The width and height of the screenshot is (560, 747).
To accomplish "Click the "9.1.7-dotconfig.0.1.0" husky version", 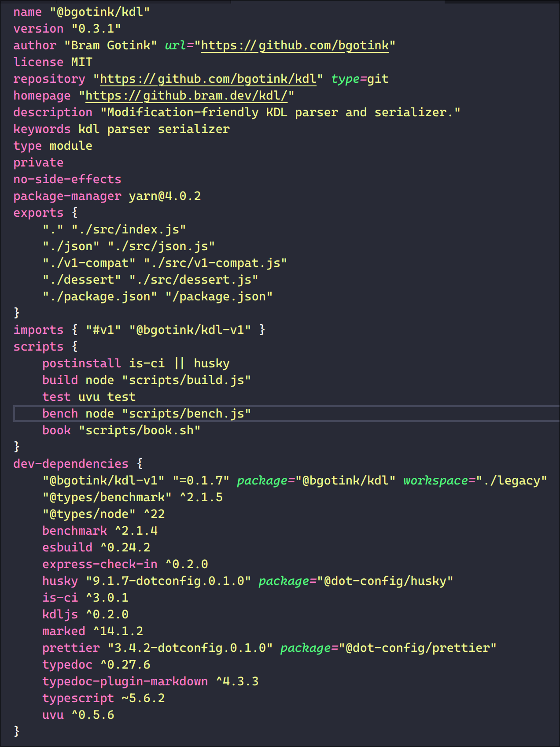I will [169, 581].
